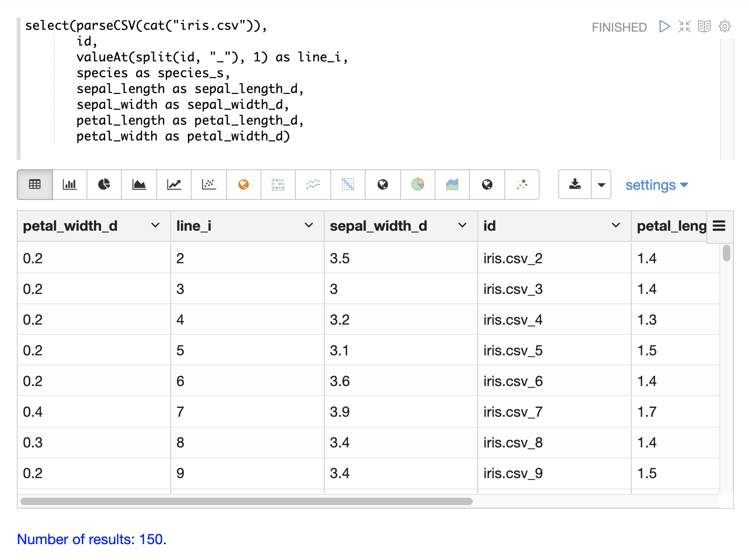The height and width of the screenshot is (560, 749).
Task: Click the iris.csv_5 cell
Action: (513, 351)
